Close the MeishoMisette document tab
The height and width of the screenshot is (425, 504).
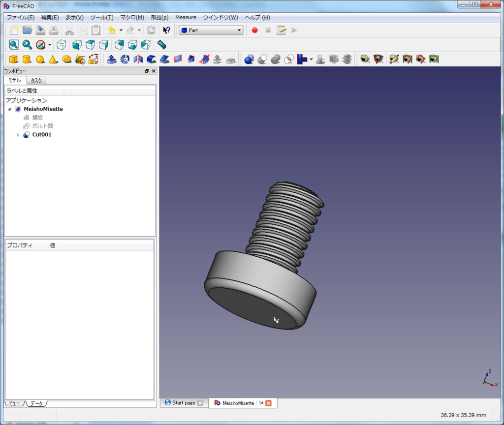click(x=268, y=403)
